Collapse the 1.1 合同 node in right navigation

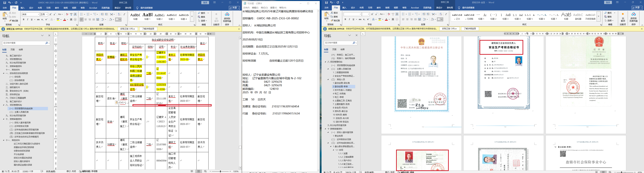pos(333,150)
